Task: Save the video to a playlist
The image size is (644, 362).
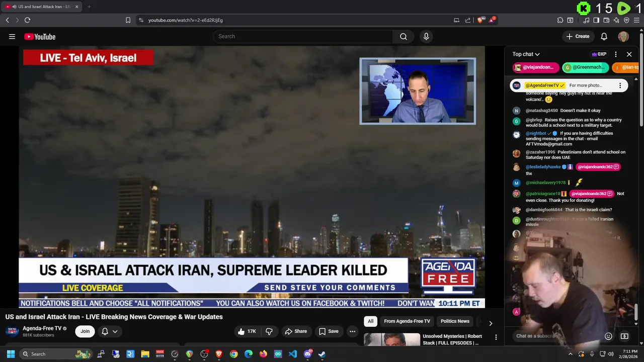Action: [x=329, y=331]
